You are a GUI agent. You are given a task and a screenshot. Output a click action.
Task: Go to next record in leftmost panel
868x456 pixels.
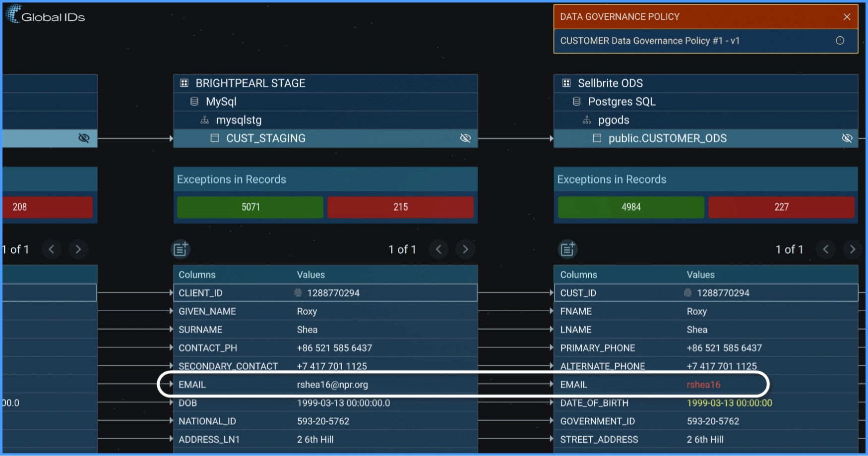tap(78, 249)
